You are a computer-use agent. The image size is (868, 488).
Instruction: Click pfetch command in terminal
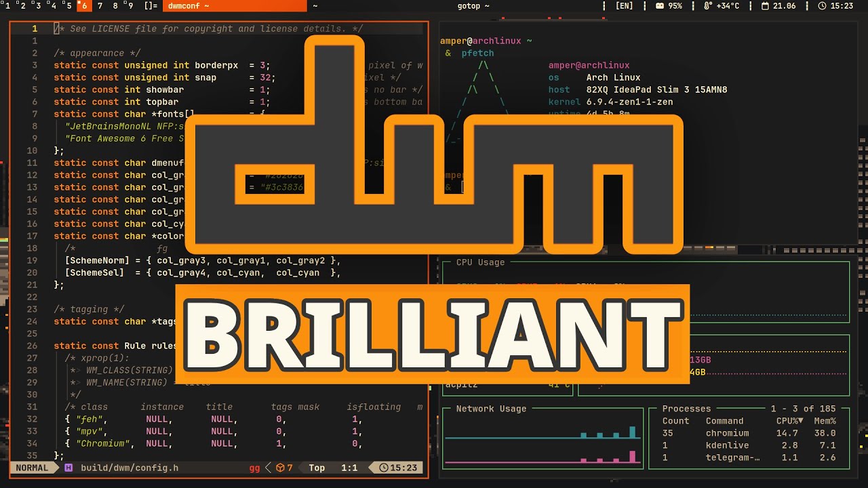477,53
